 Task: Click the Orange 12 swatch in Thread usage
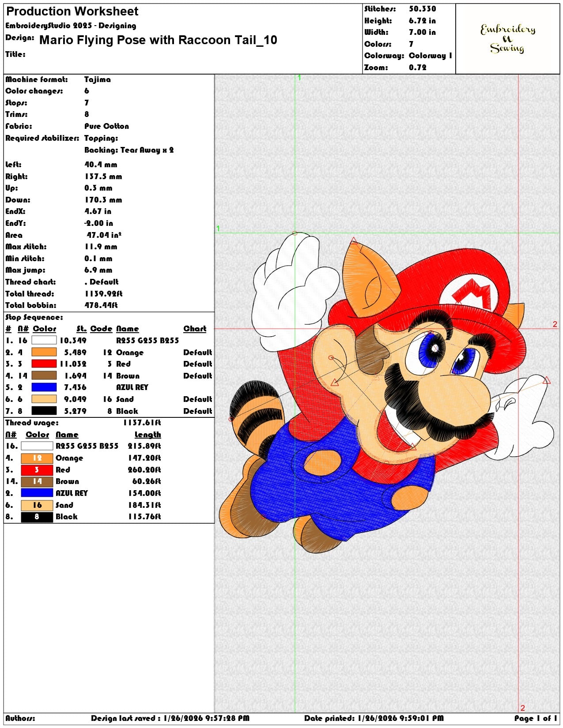pos(37,458)
